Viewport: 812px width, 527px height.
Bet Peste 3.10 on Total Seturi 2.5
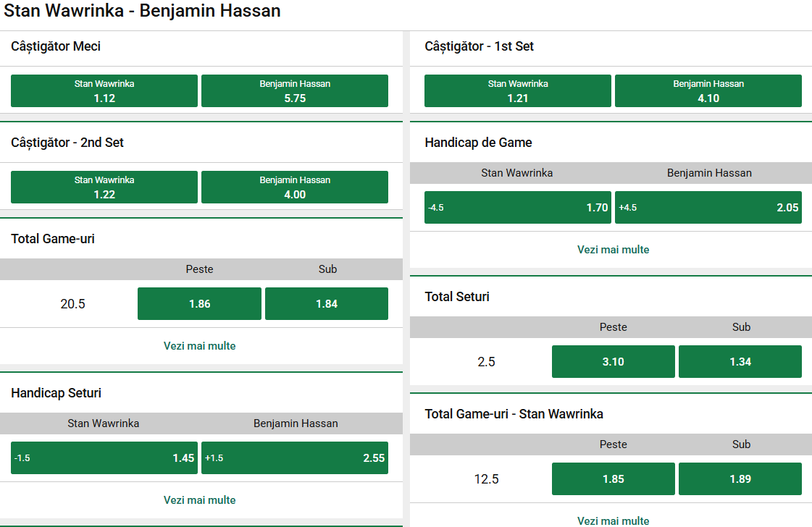pyautogui.click(x=613, y=361)
